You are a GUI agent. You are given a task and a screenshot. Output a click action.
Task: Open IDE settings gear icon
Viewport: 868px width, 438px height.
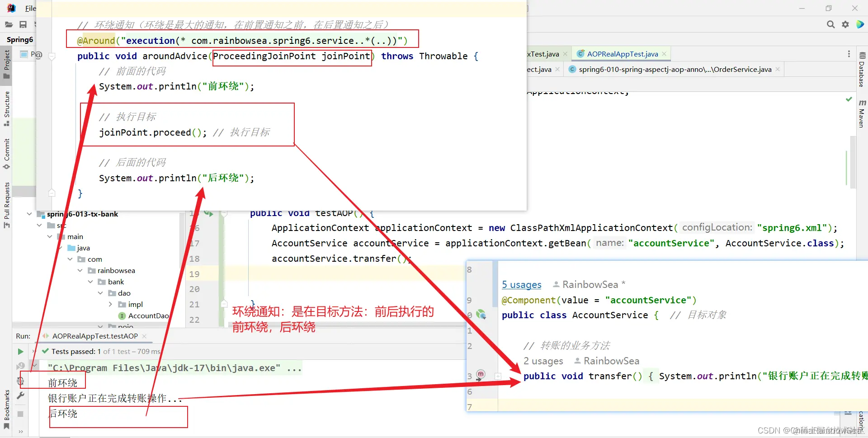[x=845, y=24]
